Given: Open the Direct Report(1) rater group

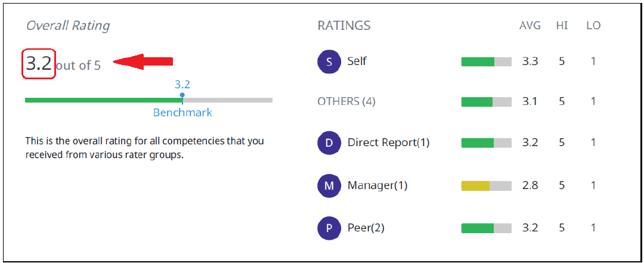Looking at the screenshot, I should [x=388, y=143].
